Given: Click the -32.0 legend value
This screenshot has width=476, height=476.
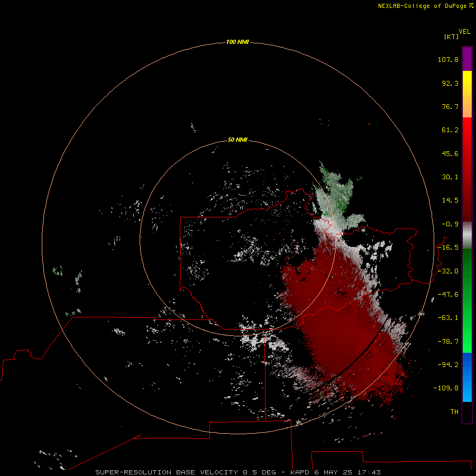Looking at the screenshot, I should point(448,271).
